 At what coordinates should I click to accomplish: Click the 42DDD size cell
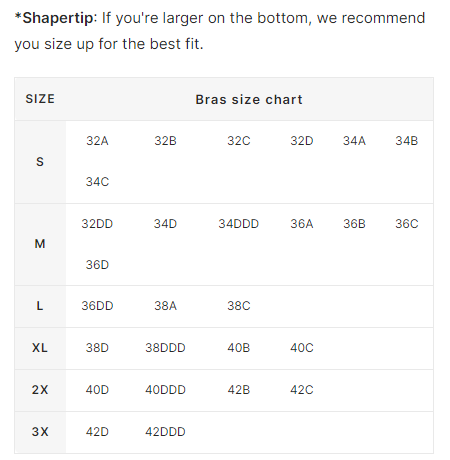click(165, 432)
